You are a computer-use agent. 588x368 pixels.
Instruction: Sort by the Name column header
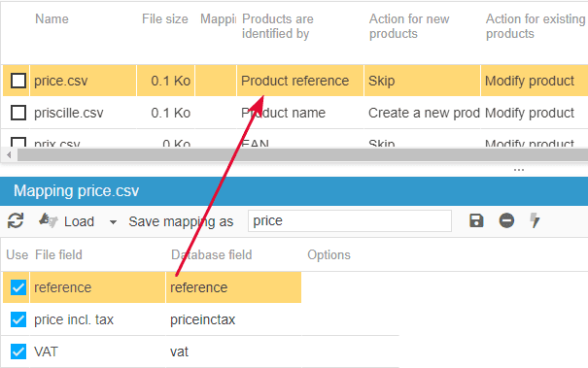pos(52,18)
